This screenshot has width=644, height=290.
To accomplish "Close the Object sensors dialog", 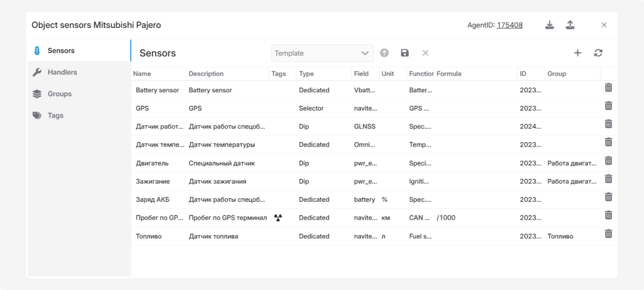I will pyautogui.click(x=604, y=25).
